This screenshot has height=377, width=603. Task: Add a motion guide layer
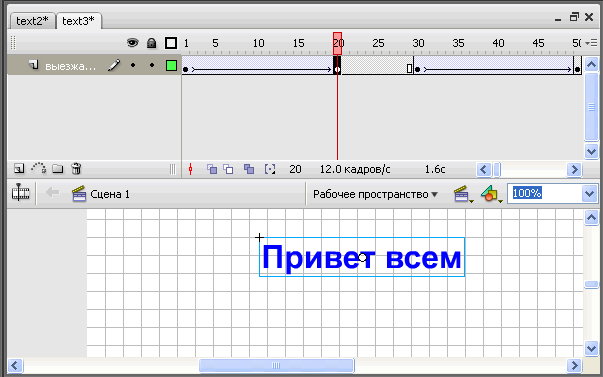tap(38, 168)
